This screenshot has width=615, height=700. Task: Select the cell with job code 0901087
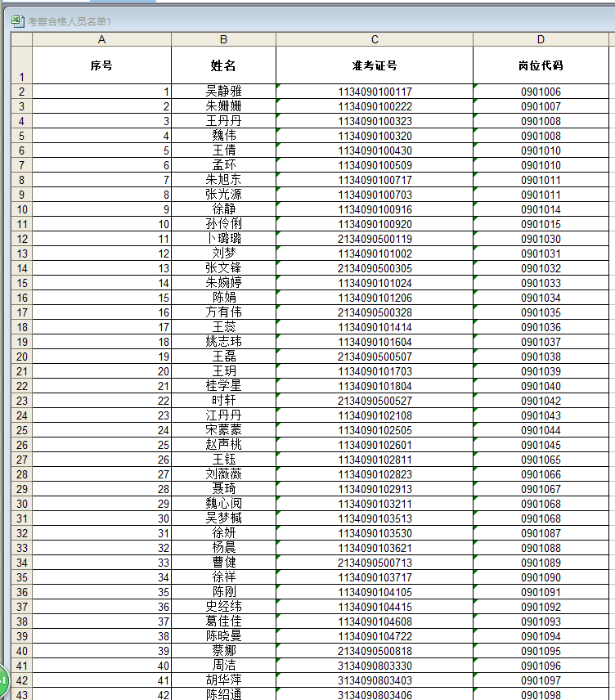(541, 533)
